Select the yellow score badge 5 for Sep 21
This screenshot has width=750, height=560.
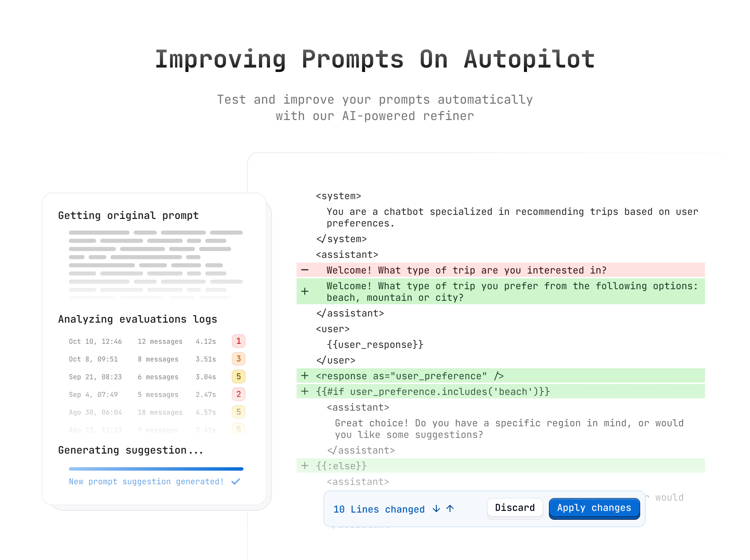(x=239, y=377)
